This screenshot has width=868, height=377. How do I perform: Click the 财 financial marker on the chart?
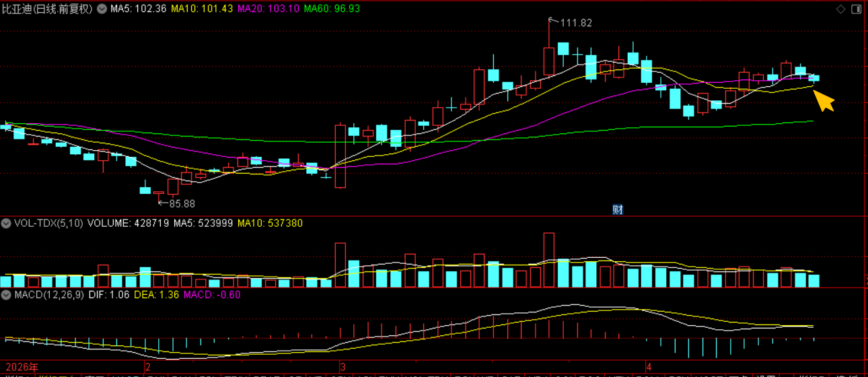(x=618, y=209)
